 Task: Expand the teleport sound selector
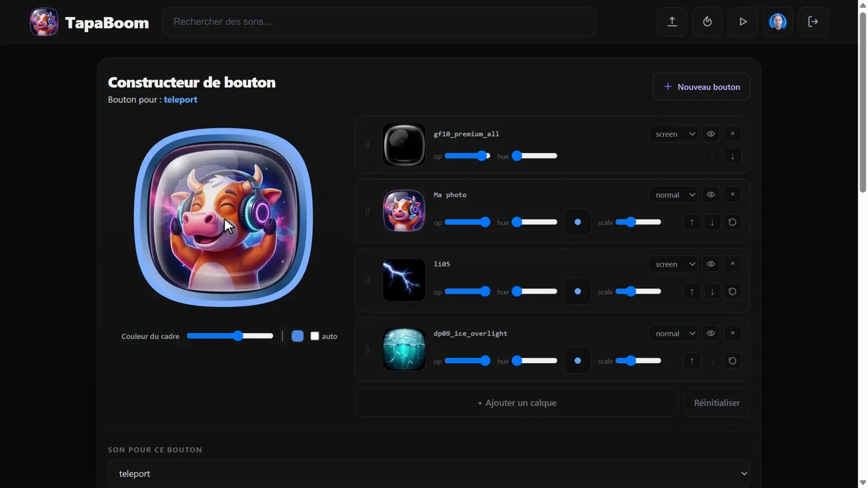pos(429,474)
